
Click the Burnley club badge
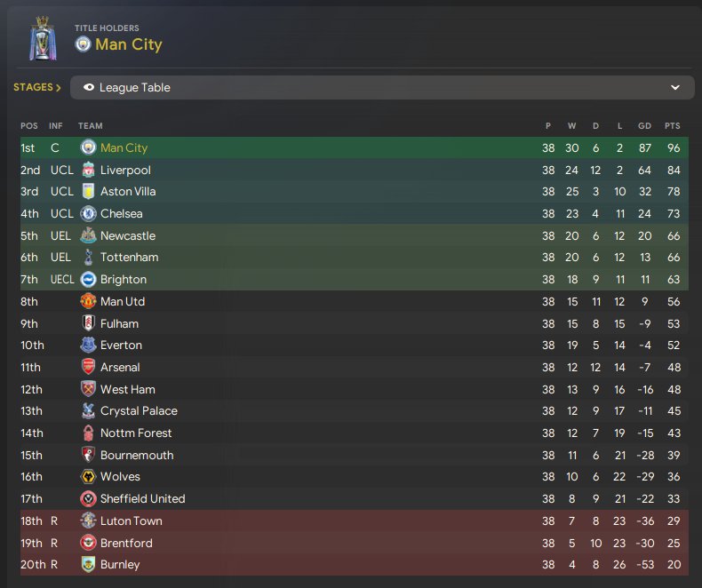(88, 565)
